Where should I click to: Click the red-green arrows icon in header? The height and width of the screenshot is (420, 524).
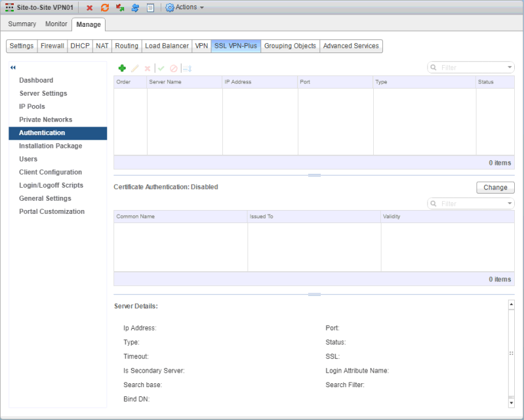pyautogui.click(x=120, y=8)
